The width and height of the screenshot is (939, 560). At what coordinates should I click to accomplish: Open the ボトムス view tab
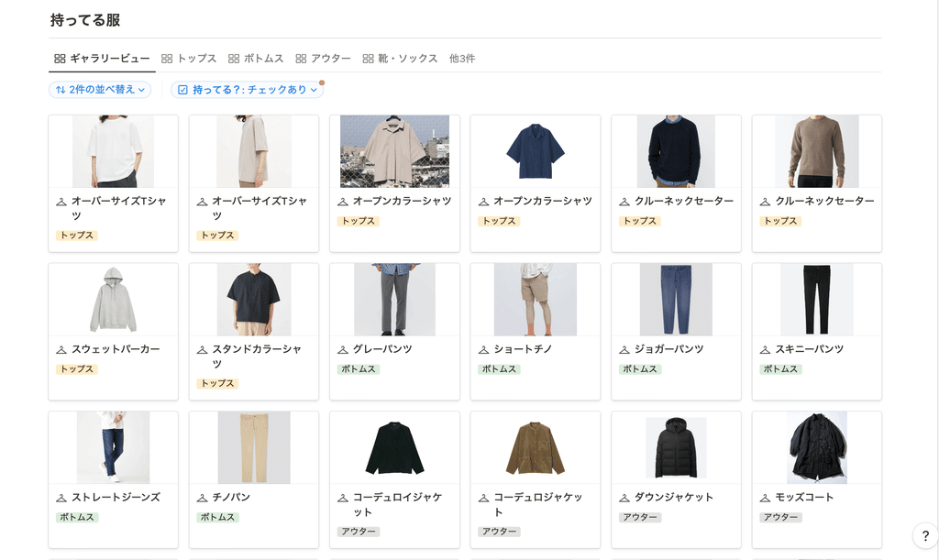click(x=256, y=59)
